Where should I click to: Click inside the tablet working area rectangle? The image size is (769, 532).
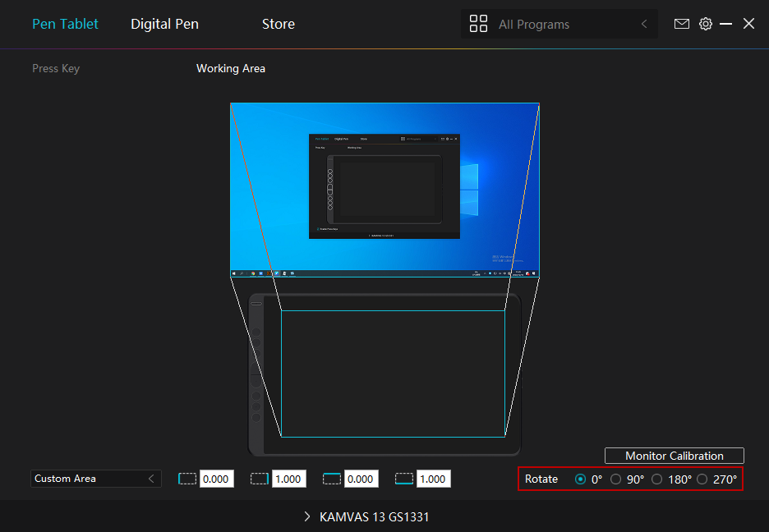tap(393, 374)
